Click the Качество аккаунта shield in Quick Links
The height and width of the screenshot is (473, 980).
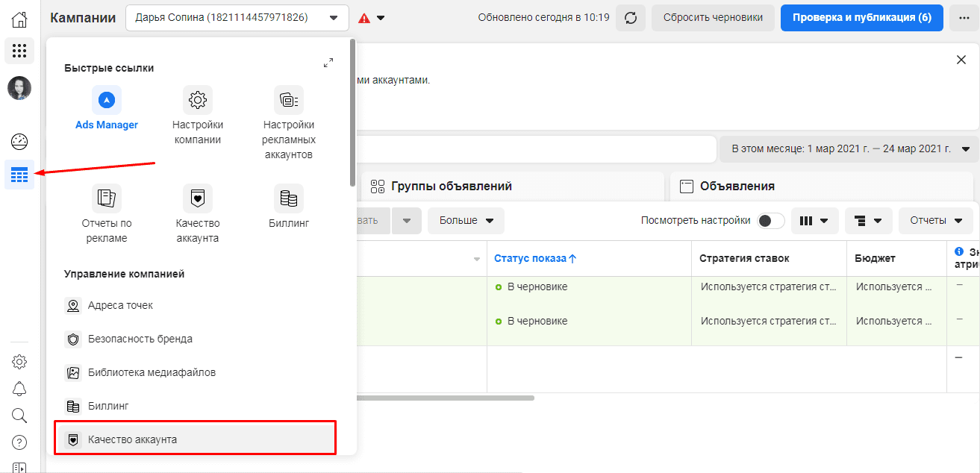coord(197,198)
